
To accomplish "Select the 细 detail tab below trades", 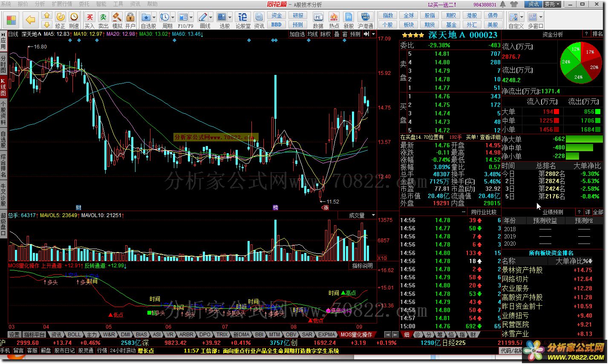I will click(406, 335).
